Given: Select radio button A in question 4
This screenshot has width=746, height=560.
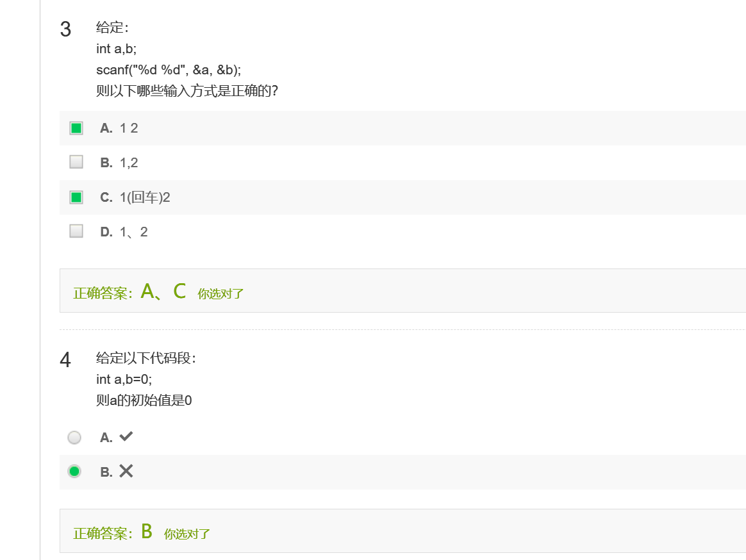Looking at the screenshot, I should pyautogui.click(x=74, y=438).
